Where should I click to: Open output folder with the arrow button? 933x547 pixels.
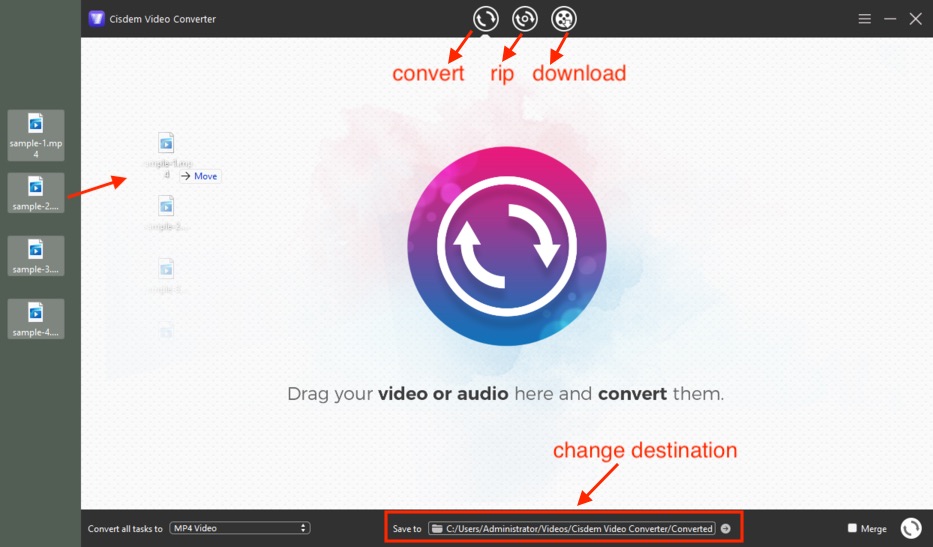click(x=725, y=529)
